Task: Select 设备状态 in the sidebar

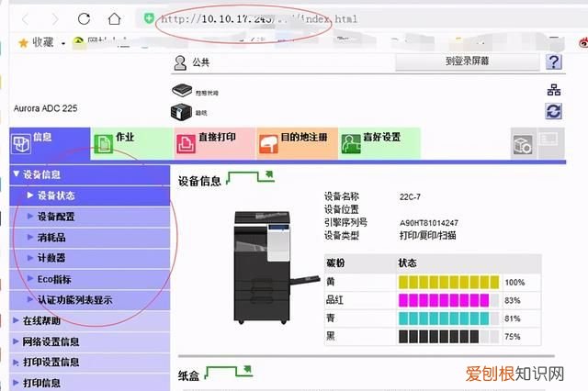Action: pos(90,195)
